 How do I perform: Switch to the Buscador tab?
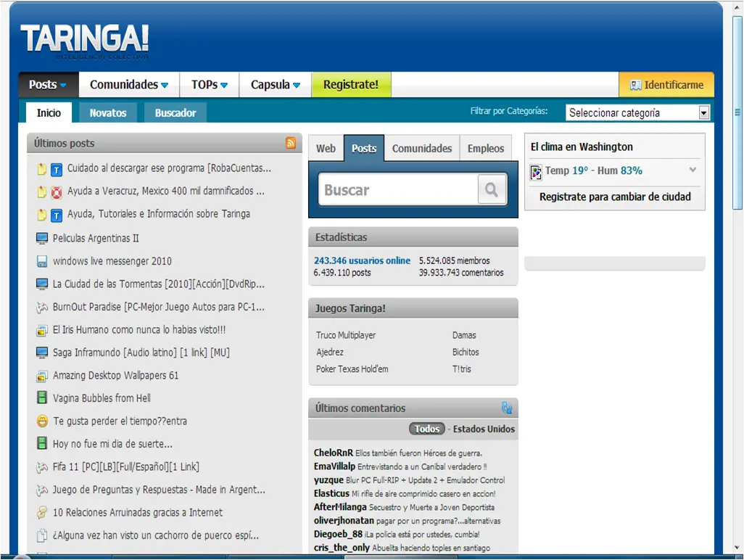pyautogui.click(x=175, y=113)
